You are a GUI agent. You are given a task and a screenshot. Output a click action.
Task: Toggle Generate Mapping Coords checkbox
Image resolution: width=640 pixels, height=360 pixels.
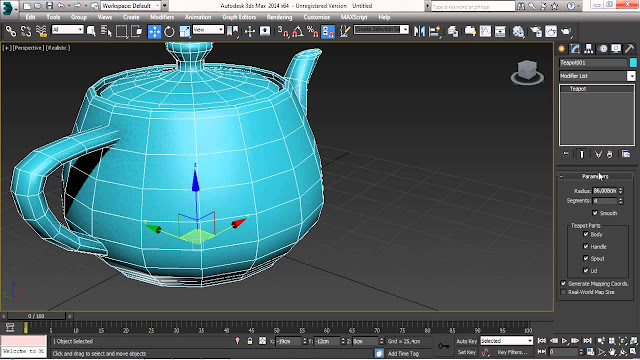[x=563, y=283]
